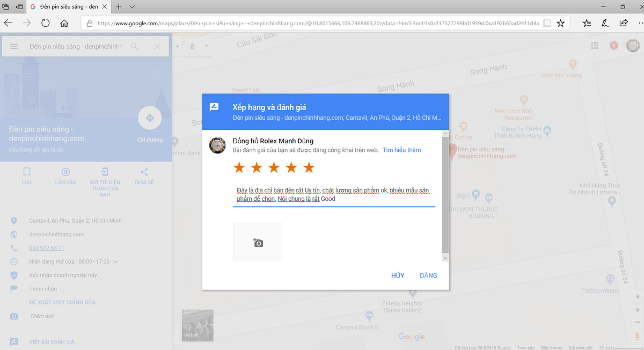Click into the review text field

pyautogui.click(x=334, y=195)
